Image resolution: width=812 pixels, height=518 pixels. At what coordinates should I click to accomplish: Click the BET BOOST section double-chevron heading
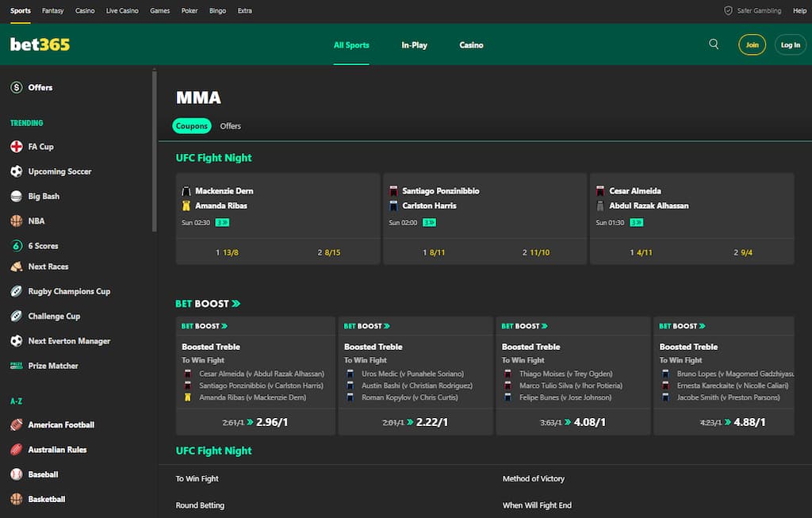(208, 304)
